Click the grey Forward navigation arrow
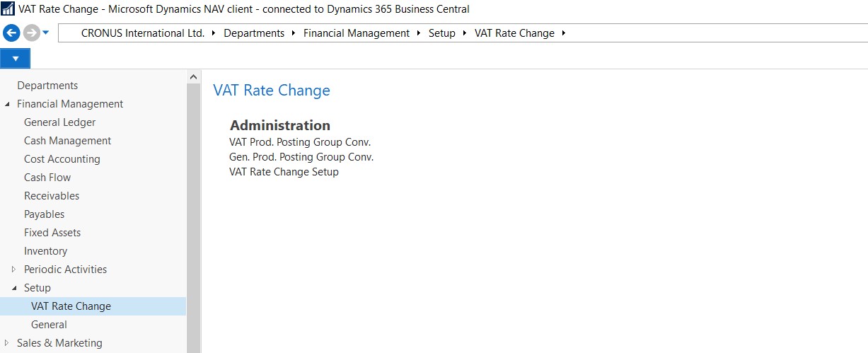This screenshot has width=868, height=353. [31, 33]
